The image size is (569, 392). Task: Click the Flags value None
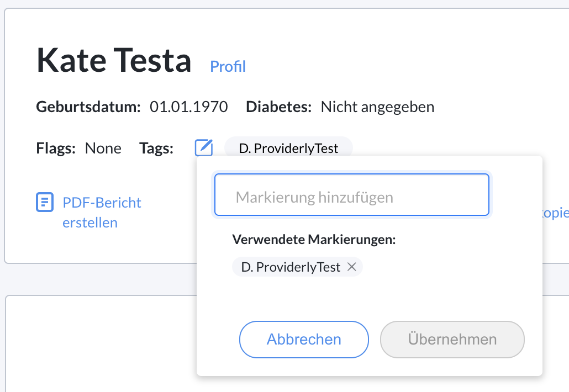click(x=103, y=149)
